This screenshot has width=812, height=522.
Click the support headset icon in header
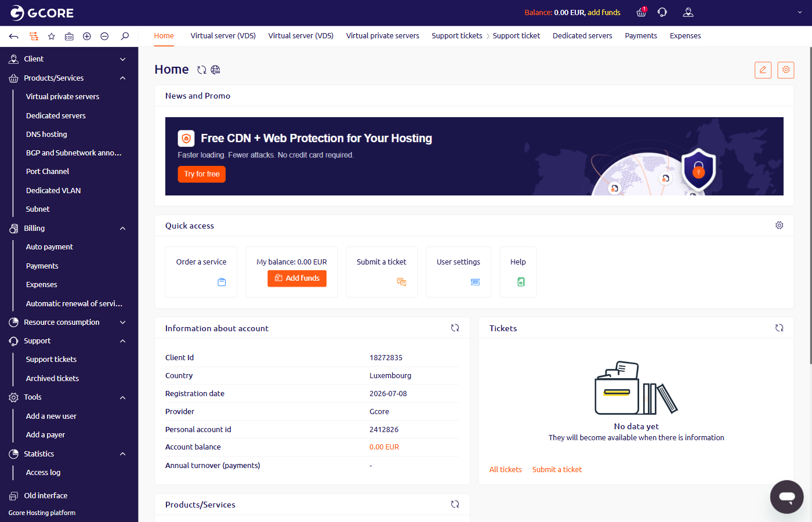pyautogui.click(x=662, y=12)
